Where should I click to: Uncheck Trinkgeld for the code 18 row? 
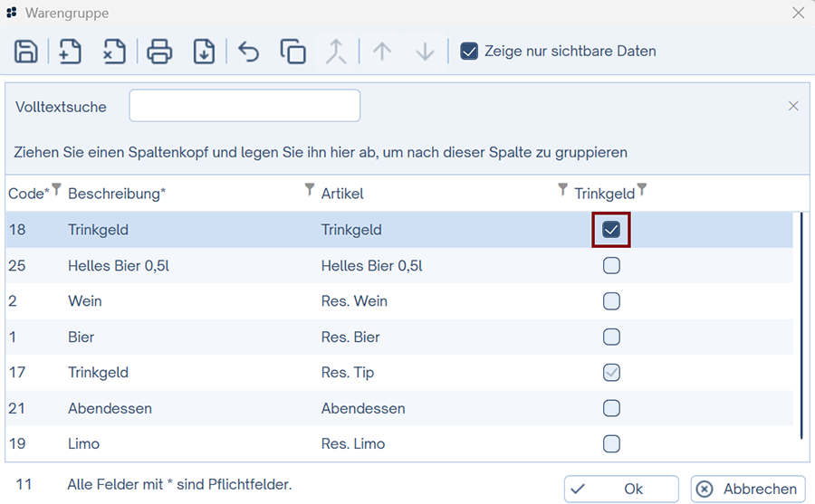click(611, 230)
